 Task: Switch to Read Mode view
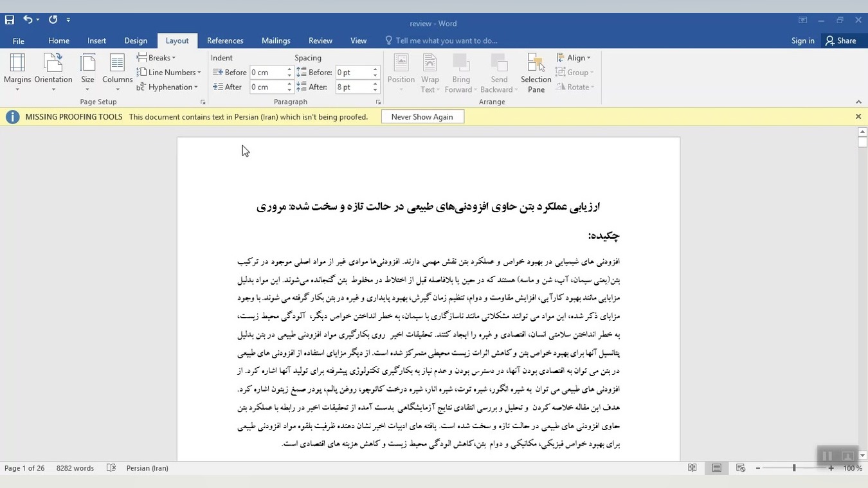pos(692,468)
